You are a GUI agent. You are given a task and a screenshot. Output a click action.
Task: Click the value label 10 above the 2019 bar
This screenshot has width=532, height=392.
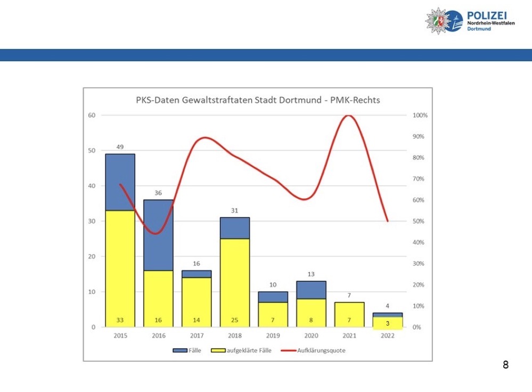click(x=273, y=285)
